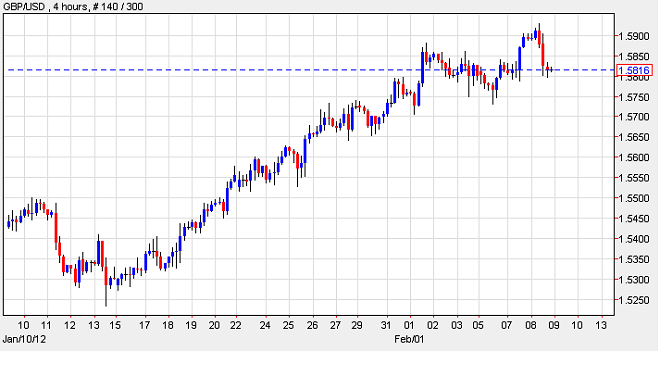
Task: Click date axis label 22
Action: (236, 326)
